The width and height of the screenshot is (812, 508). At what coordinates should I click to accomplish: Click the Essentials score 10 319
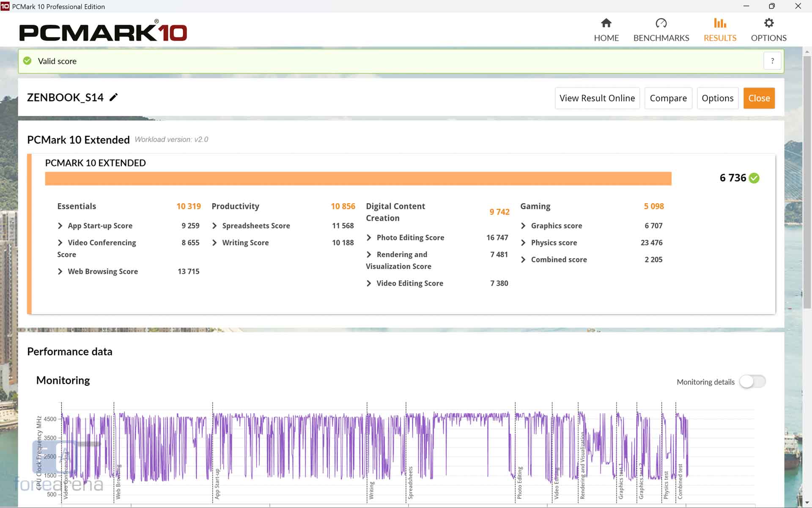pyautogui.click(x=189, y=206)
